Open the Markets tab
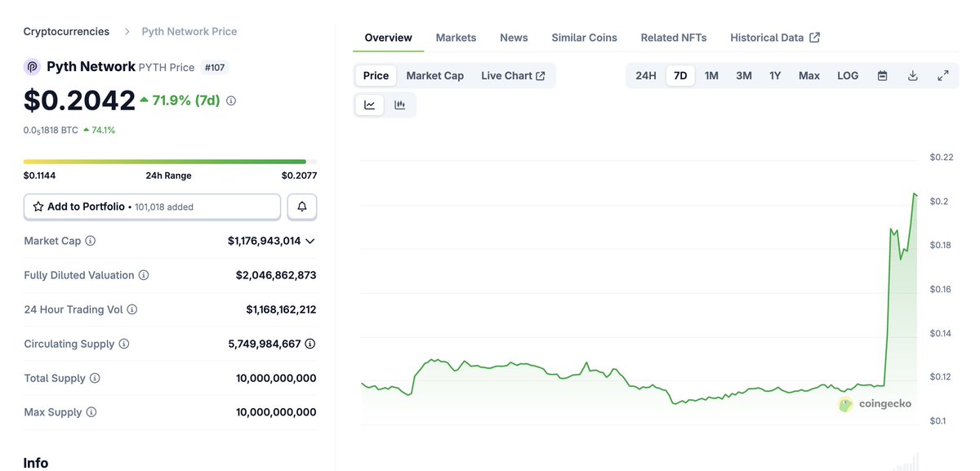 [x=456, y=38]
